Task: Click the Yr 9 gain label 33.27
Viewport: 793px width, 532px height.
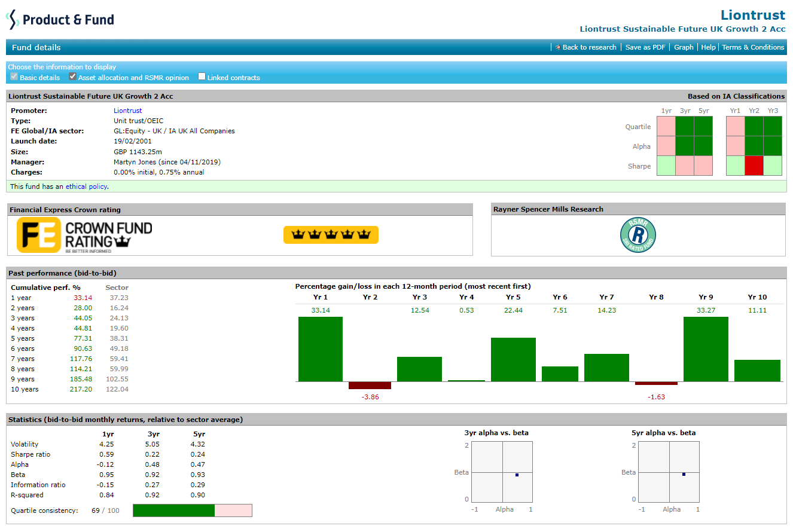Action: 706,310
